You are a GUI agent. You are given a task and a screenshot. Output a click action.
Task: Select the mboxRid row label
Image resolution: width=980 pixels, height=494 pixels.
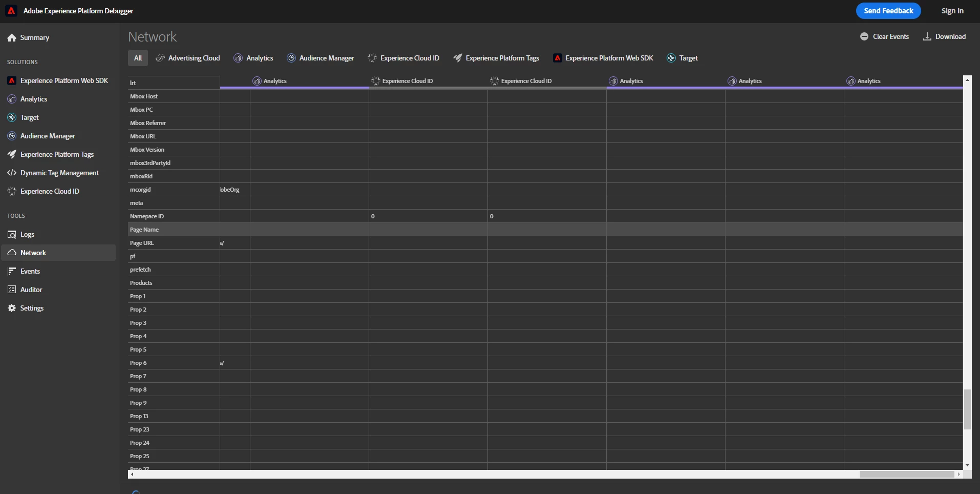(141, 176)
